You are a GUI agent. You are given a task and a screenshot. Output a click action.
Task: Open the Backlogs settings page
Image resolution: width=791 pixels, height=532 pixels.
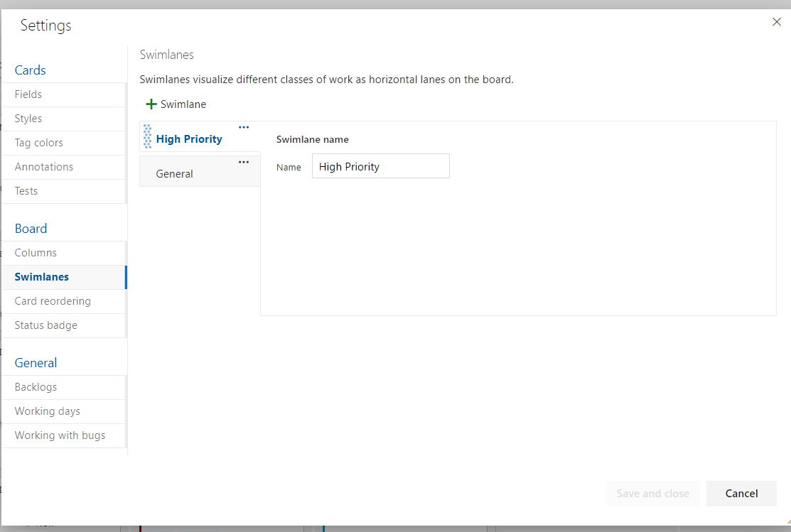point(63,387)
